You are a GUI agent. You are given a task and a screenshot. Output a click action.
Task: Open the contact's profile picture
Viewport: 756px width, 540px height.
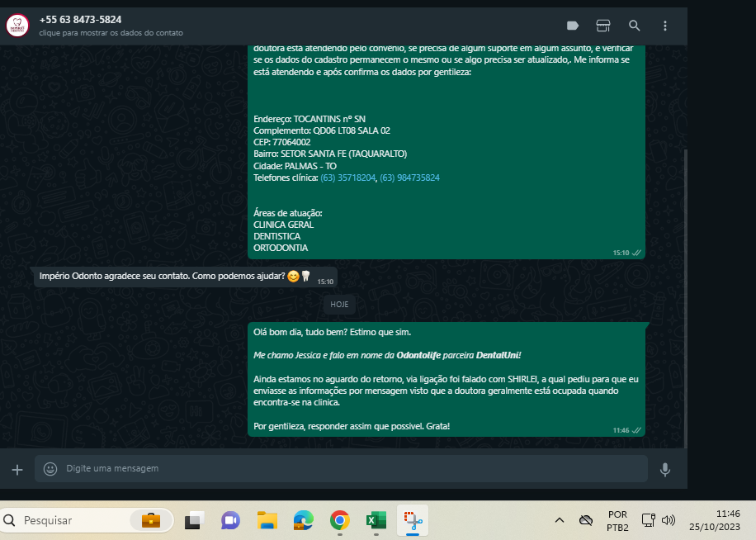click(17, 26)
